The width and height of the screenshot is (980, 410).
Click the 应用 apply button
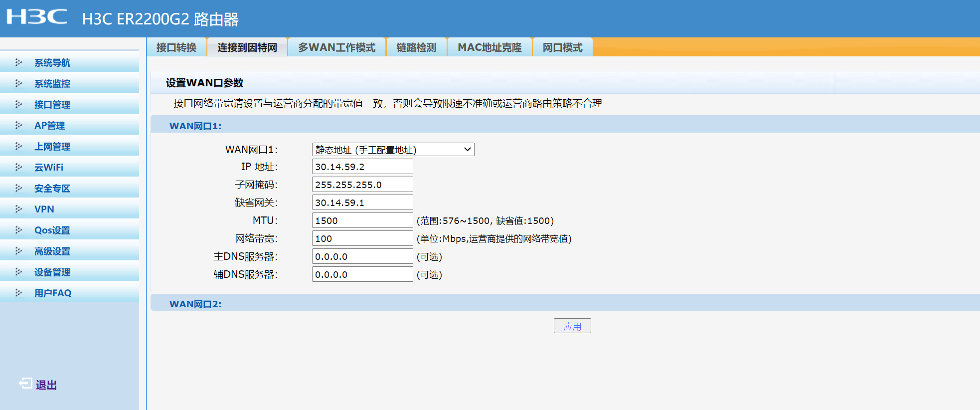point(572,326)
